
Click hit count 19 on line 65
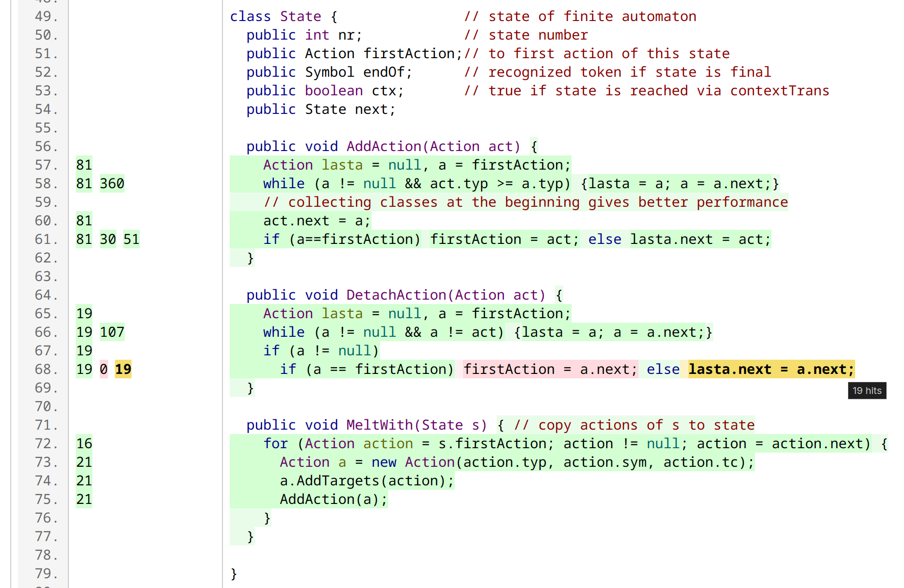coord(84,314)
